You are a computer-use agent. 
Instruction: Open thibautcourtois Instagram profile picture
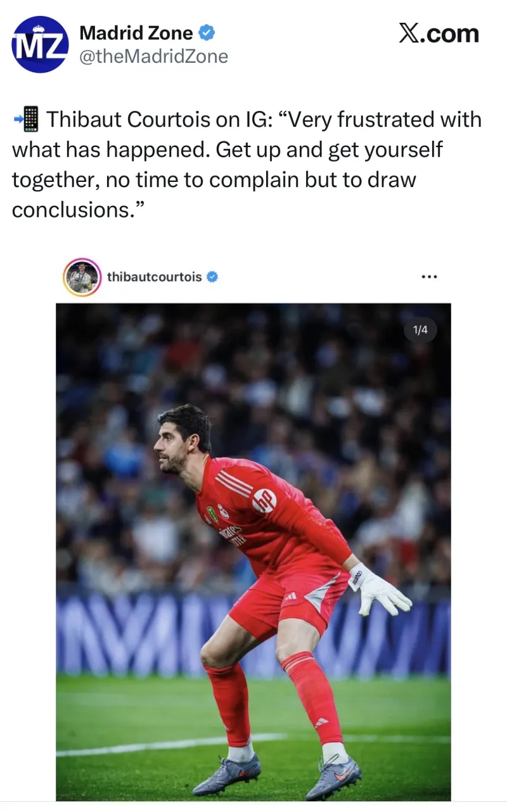pyautogui.click(x=82, y=277)
